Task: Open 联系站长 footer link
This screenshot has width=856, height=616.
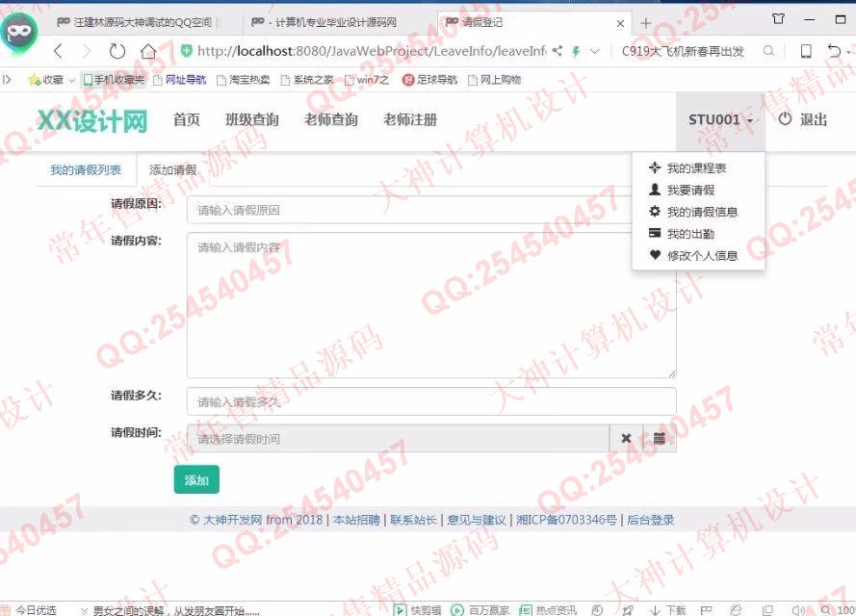Action: click(x=413, y=520)
